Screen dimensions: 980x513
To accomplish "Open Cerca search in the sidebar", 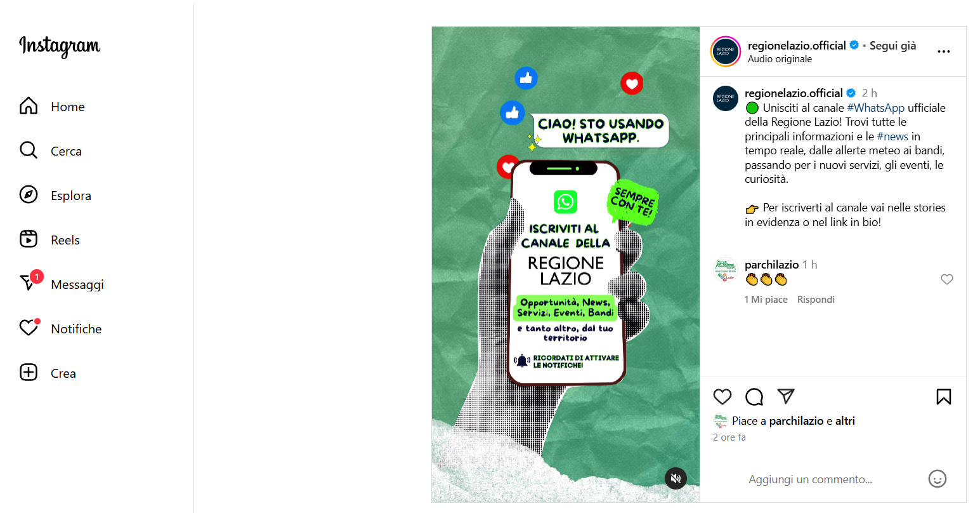I will click(x=52, y=151).
